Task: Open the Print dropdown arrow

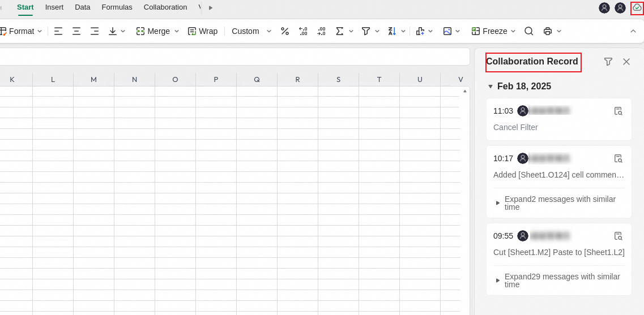Action: 558,31
